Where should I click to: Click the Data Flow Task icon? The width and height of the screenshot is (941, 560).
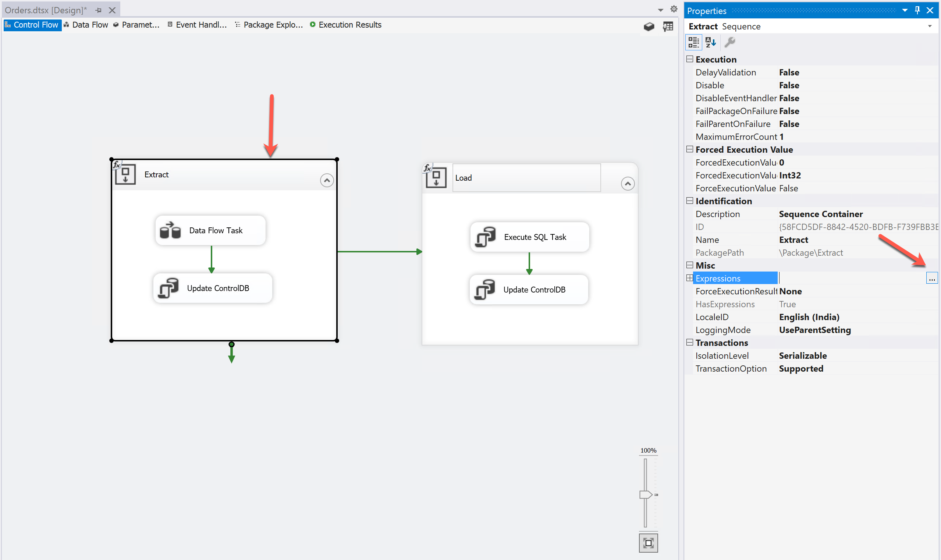click(170, 230)
